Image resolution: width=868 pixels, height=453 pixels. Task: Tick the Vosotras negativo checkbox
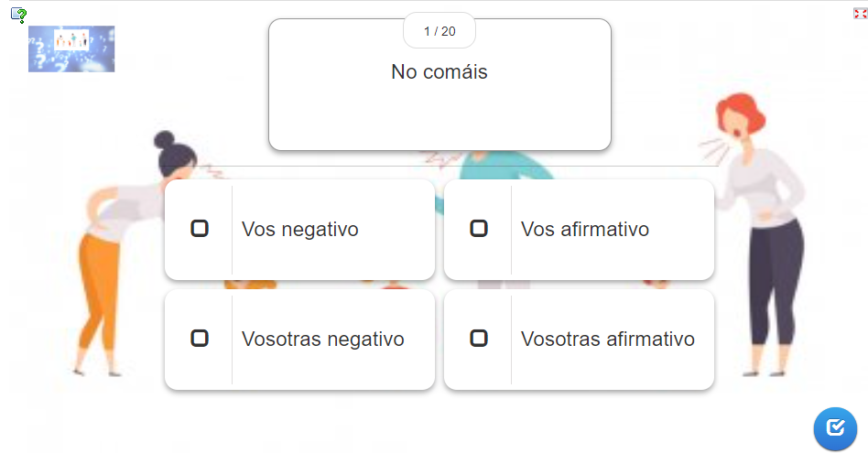tap(200, 338)
